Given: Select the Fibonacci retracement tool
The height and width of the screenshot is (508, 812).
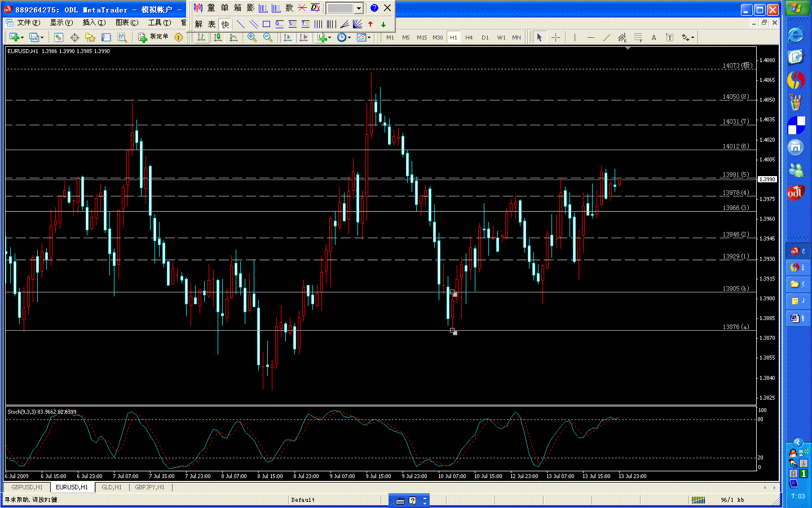Looking at the screenshot, I should (638, 37).
